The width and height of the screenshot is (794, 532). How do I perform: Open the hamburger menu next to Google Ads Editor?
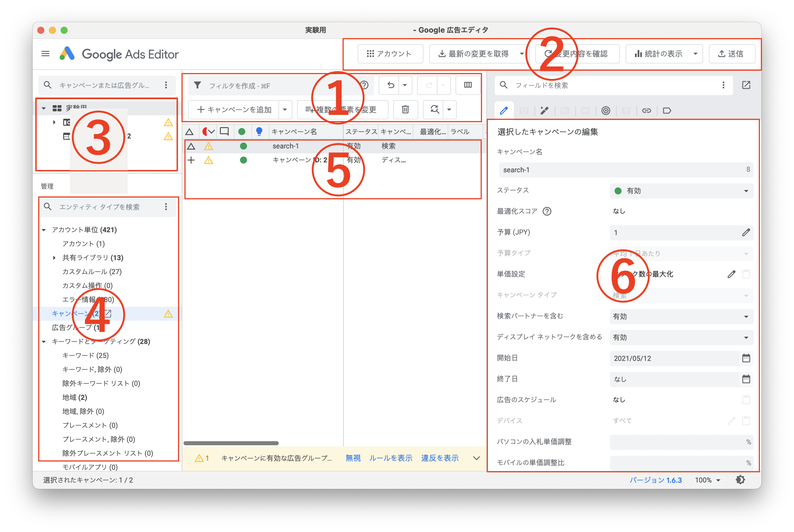[45, 54]
